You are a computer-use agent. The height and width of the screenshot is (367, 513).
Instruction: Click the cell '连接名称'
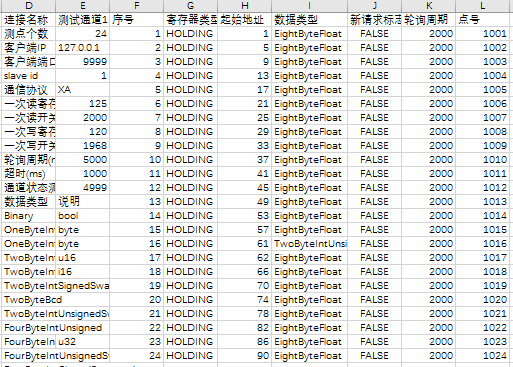[x=29, y=20]
